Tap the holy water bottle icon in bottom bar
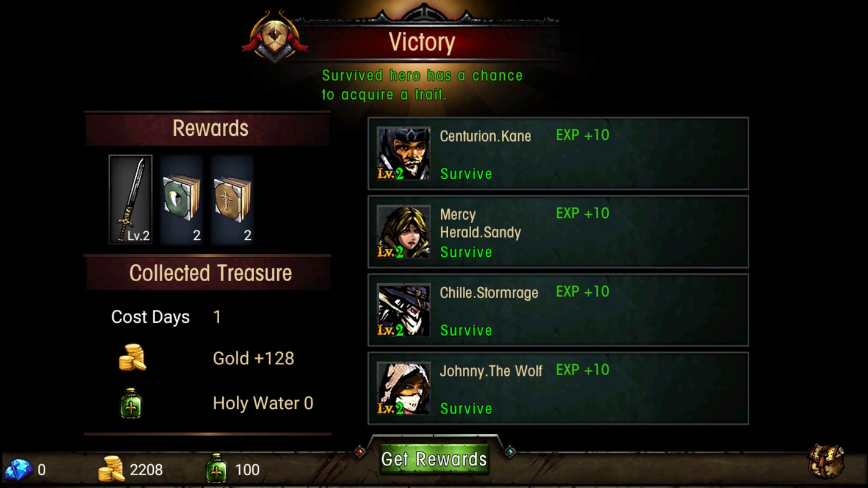This screenshot has height=488, width=868. point(216,469)
